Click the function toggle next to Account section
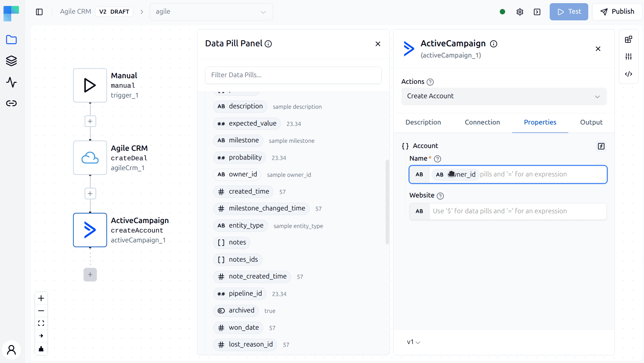This screenshot has width=644, height=363. click(x=601, y=146)
